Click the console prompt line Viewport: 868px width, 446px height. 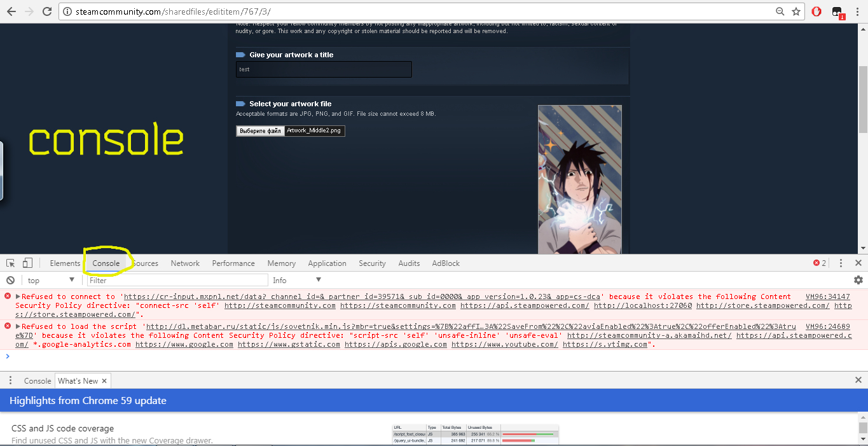[x=432, y=356]
